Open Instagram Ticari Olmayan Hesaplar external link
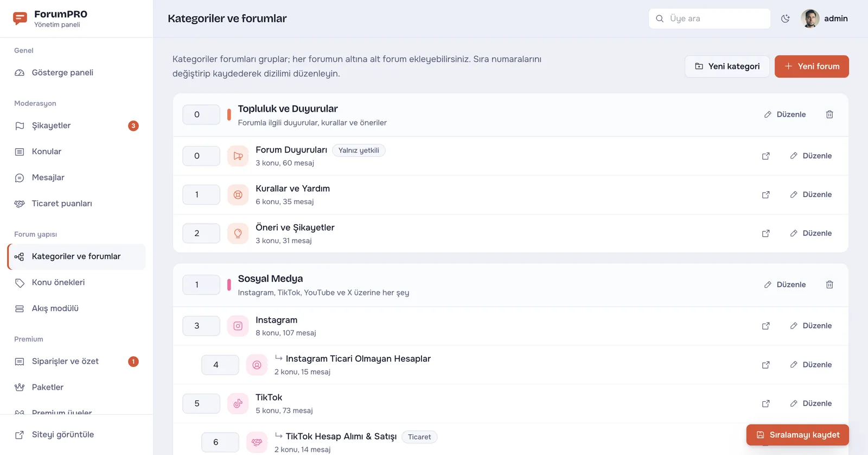868x455 pixels. (766, 365)
